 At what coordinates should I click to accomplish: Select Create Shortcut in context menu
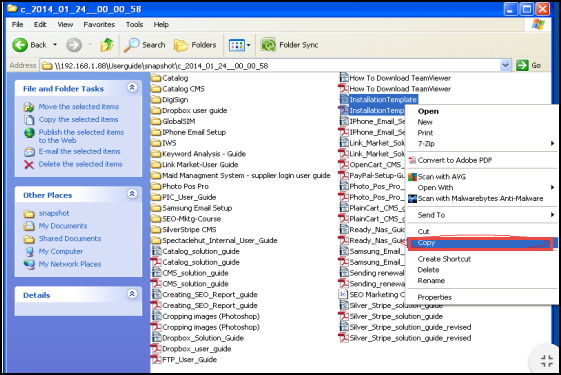482,259
